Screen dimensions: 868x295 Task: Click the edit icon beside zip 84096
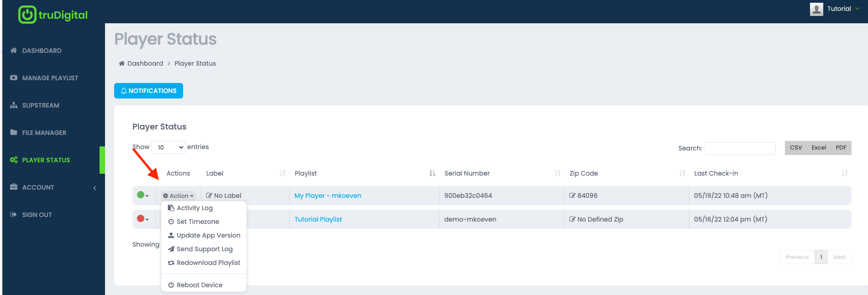(x=572, y=196)
